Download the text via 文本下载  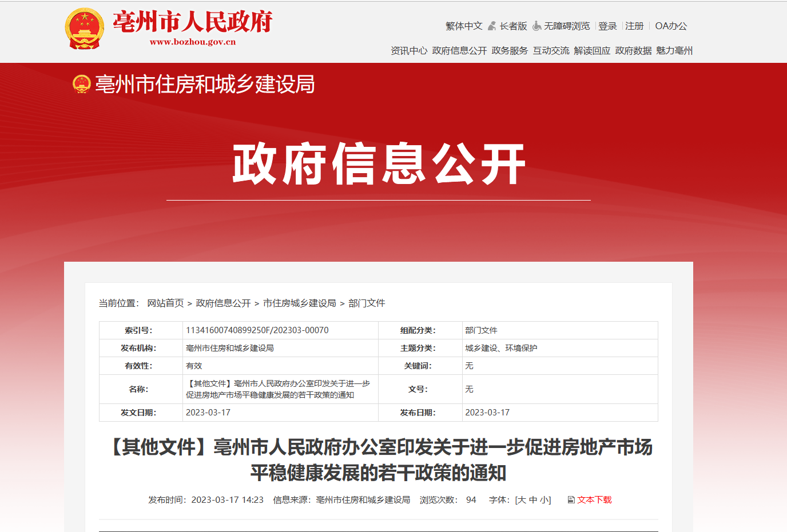(594, 500)
